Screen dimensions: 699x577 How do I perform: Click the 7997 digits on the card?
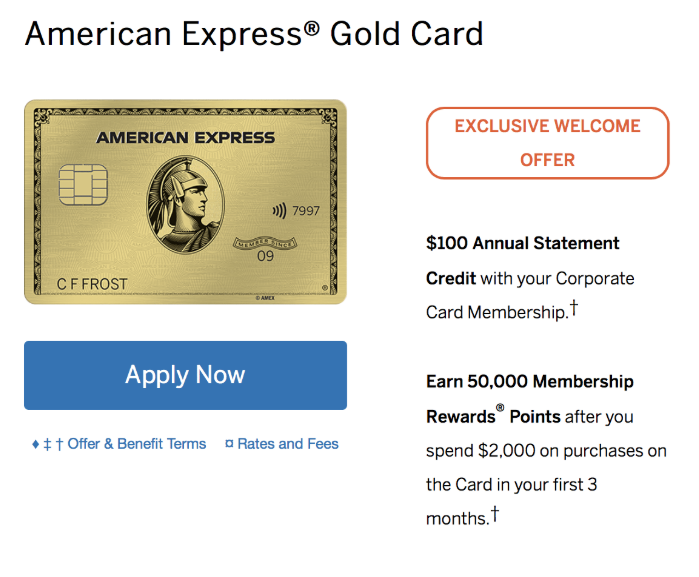[304, 212]
